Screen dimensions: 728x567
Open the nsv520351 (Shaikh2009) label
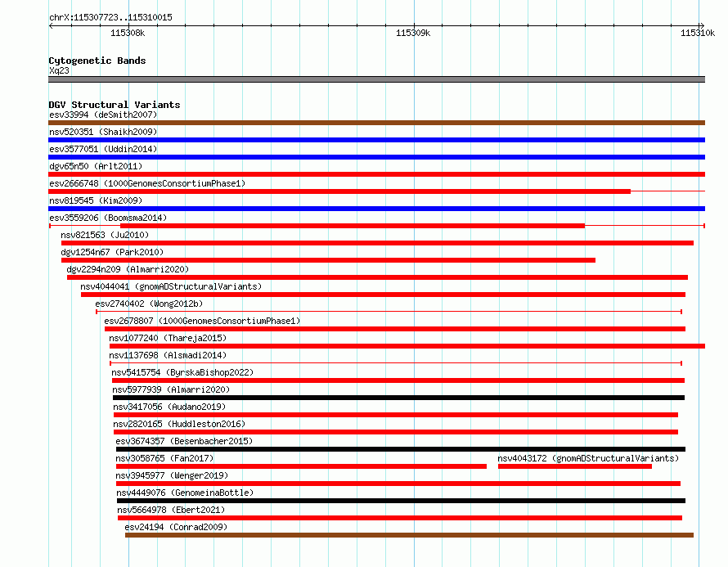coord(103,132)
